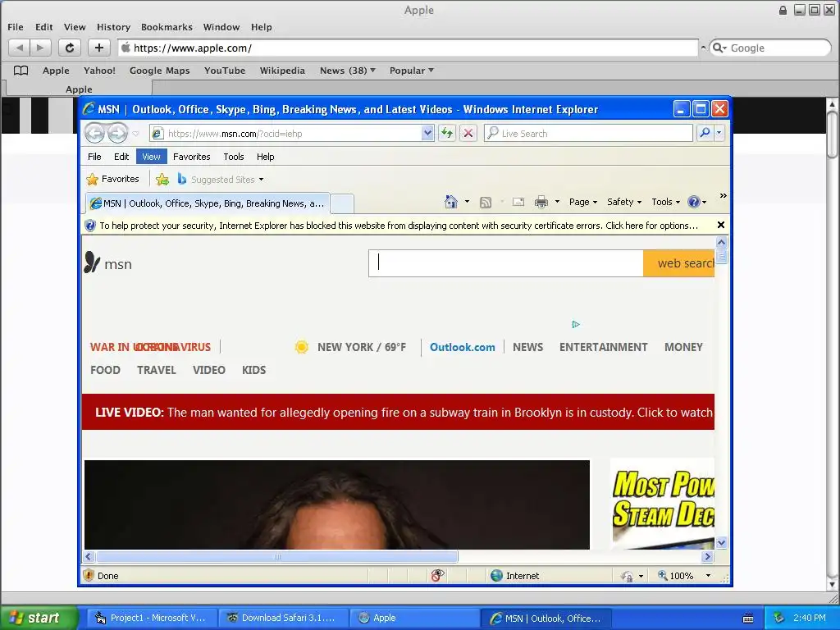Viewport: 840px width, 630px height.
Task: Click the Outlook.com link on MSN
Action: (x=463, y=347)
